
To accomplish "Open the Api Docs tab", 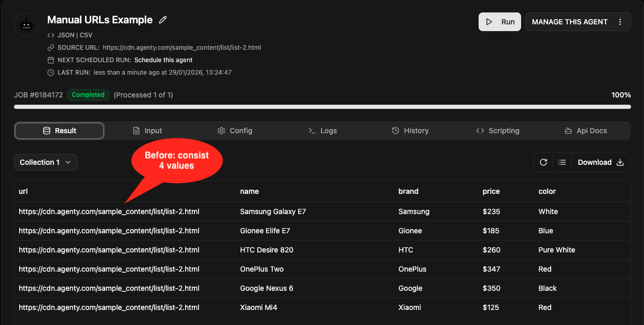I will point(585,131).
